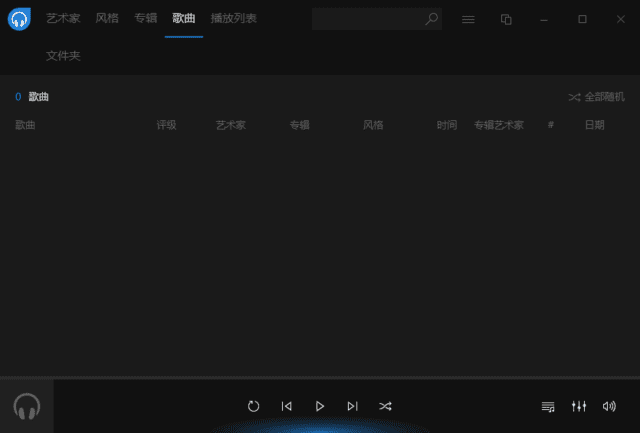Select the 专辑 tab
The height and width of the screenshot is (433, 640).
pyautogui.click(x=146, y=19)
